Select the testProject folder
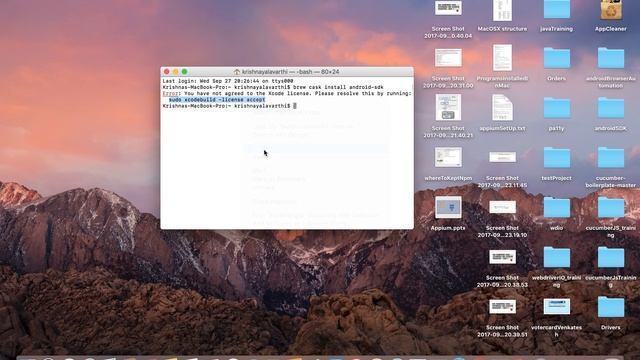640x360 pixels. pos(556,158)
